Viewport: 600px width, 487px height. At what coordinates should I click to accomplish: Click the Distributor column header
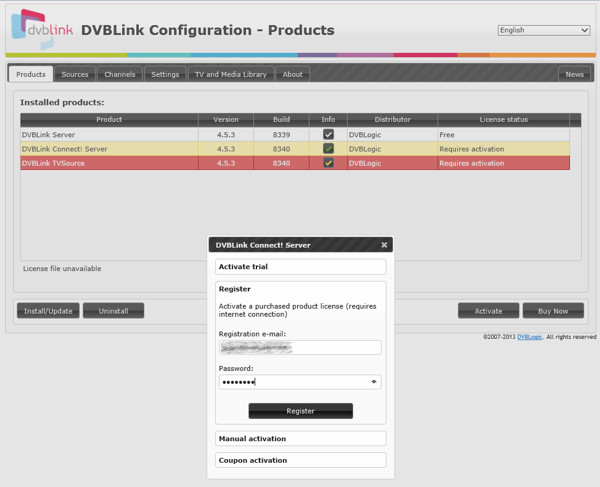392,119
